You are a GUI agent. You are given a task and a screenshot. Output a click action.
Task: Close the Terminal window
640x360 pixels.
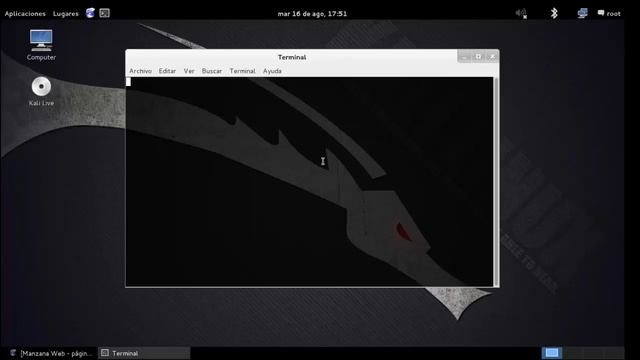pos(492,57)
